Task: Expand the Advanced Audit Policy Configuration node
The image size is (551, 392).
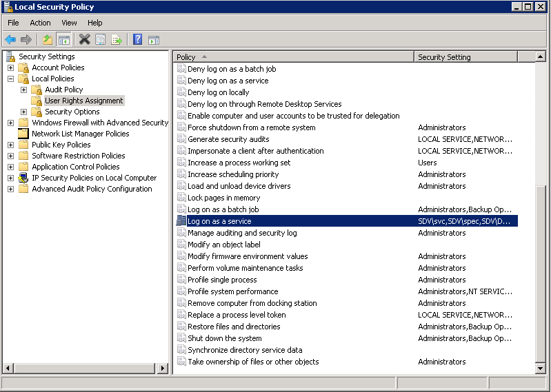Action: click(x=11, y=189)
